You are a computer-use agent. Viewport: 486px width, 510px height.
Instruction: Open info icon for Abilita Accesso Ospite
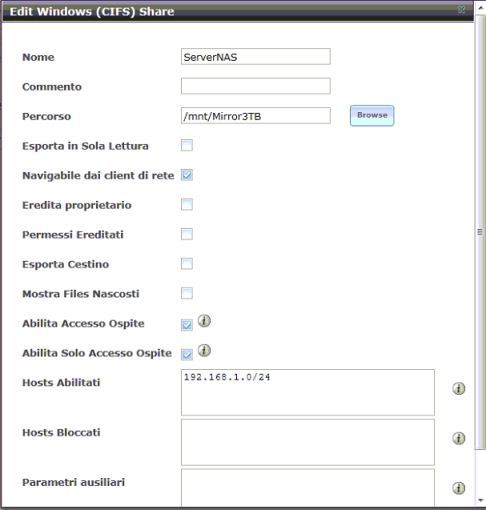click(204, 321)
